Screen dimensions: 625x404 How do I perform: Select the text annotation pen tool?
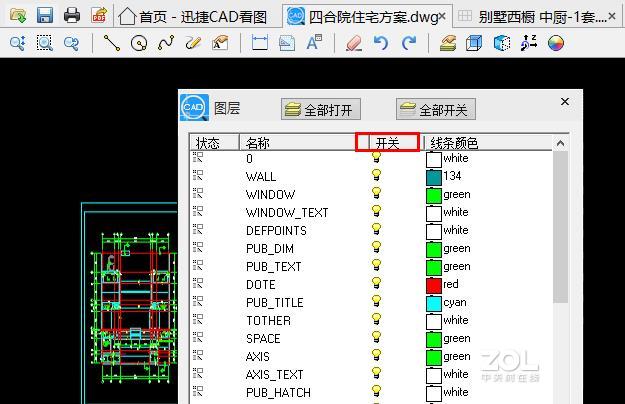(220, 43)
